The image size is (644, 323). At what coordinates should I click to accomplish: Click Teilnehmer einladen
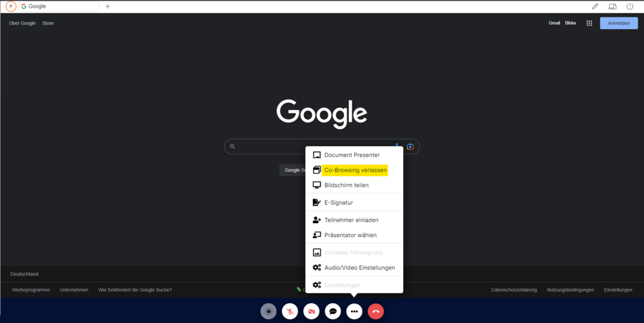pos(354,220)
